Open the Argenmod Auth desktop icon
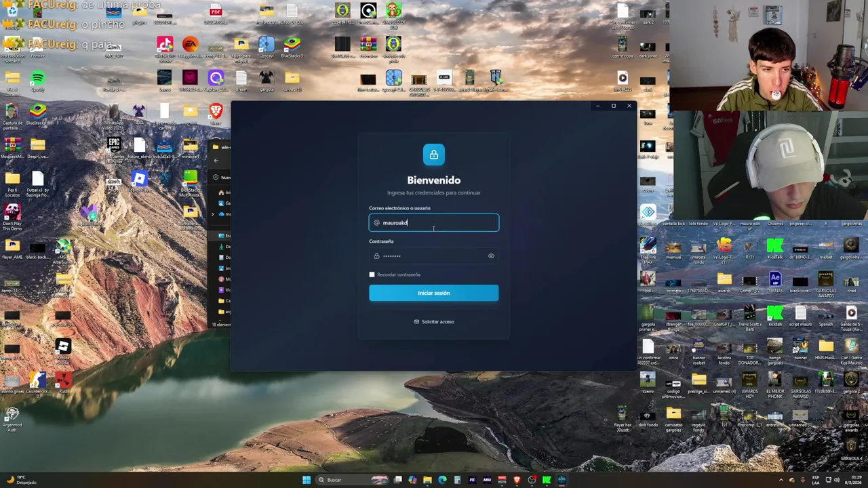This screenshot has height=488, width=868. [x=12, y=419]
